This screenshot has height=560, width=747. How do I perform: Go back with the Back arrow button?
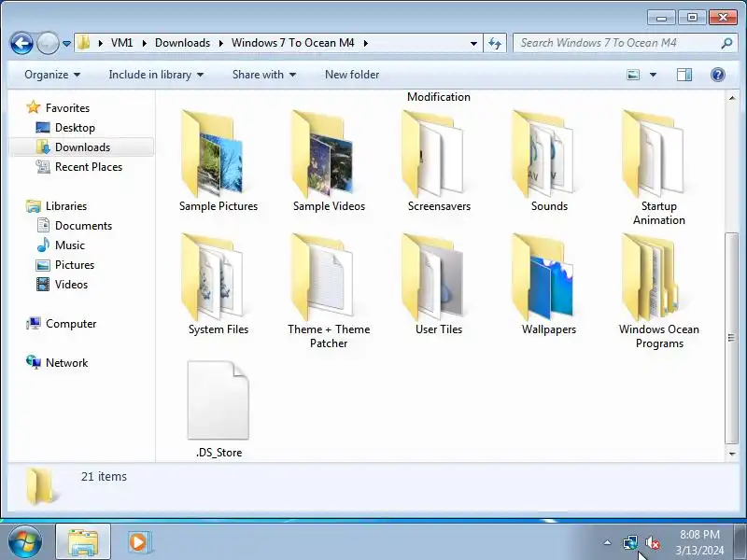21,43
